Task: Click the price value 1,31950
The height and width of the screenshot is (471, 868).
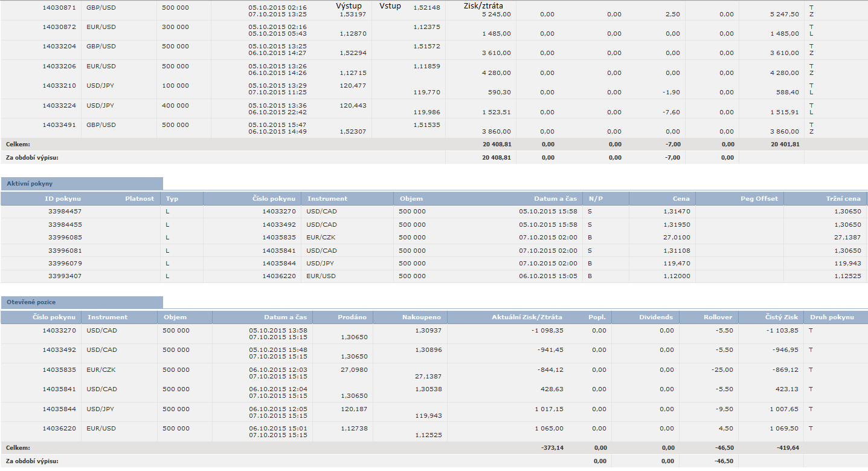Action: pos(679,224)
